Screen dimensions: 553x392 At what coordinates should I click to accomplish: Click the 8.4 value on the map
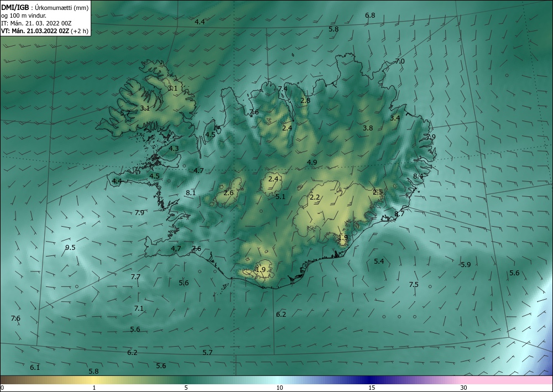(x=418, y=176)
